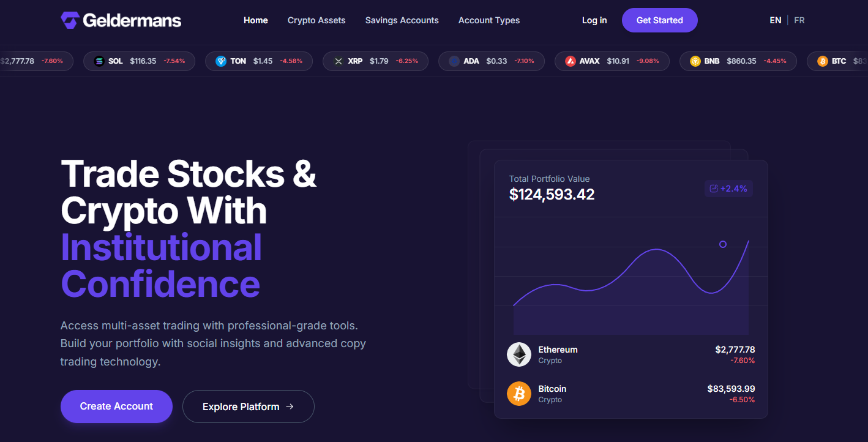The height and width of the screenshot is (442, 868).
Task: Select EN language option
Action: 776,20
